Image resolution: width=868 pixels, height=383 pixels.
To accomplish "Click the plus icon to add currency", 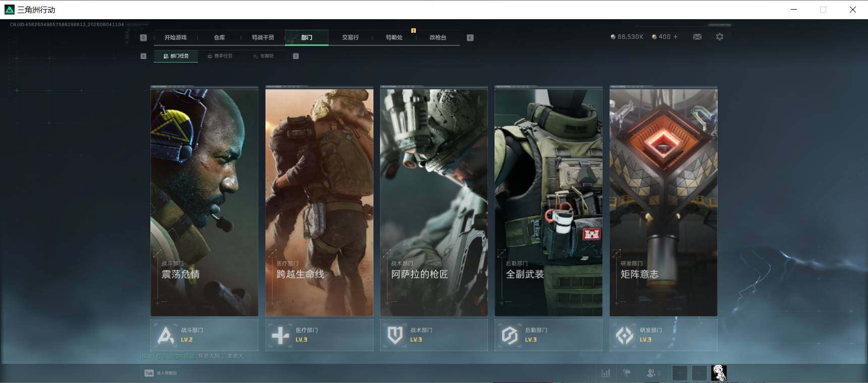I will [x=676, y=37].
